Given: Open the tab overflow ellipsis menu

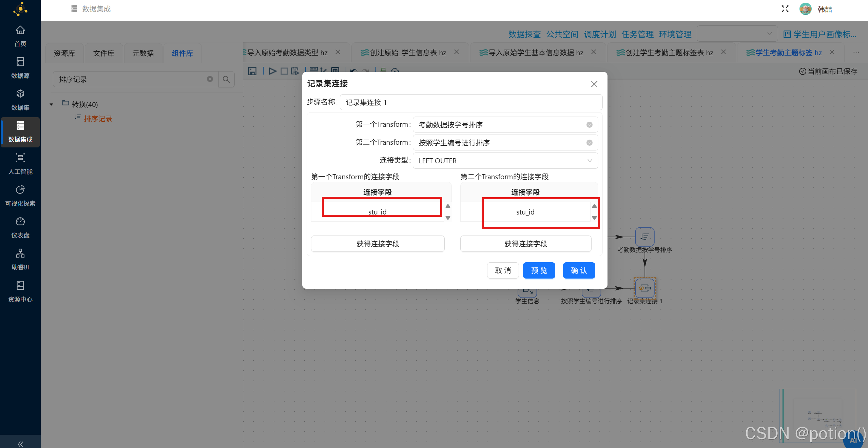Looking at the screenshot, I should (856, 52).
